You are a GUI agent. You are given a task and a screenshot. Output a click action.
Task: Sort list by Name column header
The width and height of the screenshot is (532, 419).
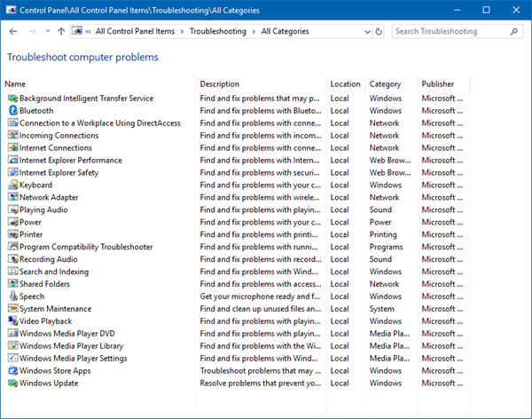pyautogui.click(x=16, y=84)
